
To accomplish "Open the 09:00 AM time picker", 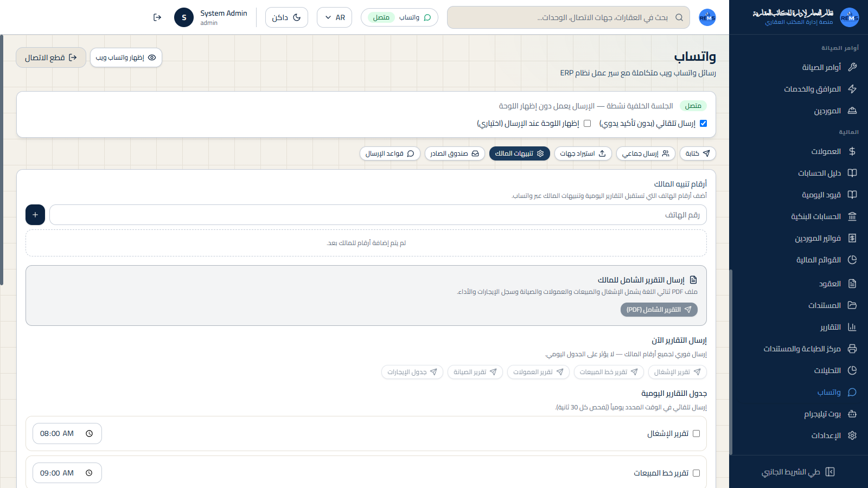I will (x=67, y=473).
